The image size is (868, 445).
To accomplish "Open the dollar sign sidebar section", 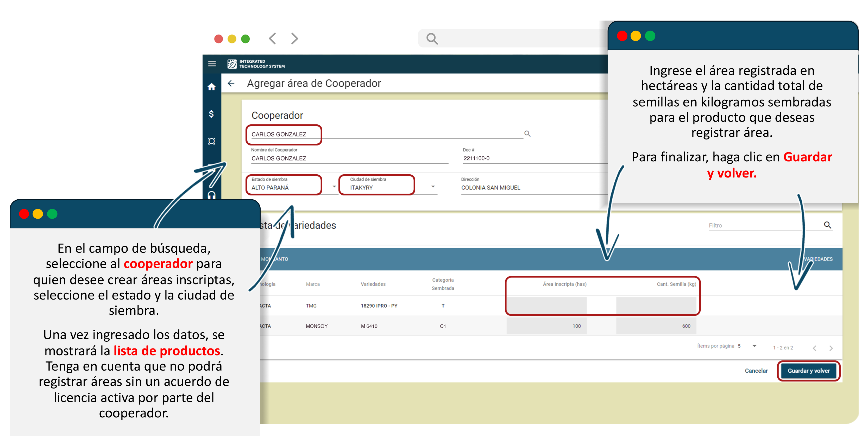I will click(x=211, y=114).
